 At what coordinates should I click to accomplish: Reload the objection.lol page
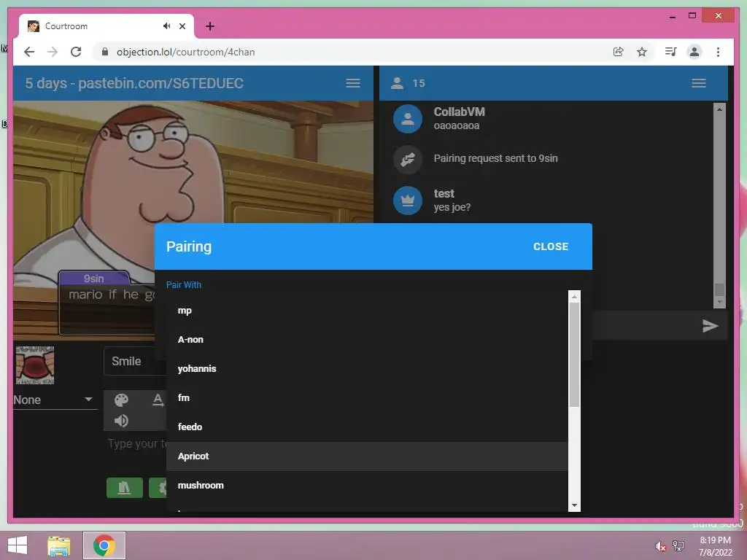[x=76, y=52]
